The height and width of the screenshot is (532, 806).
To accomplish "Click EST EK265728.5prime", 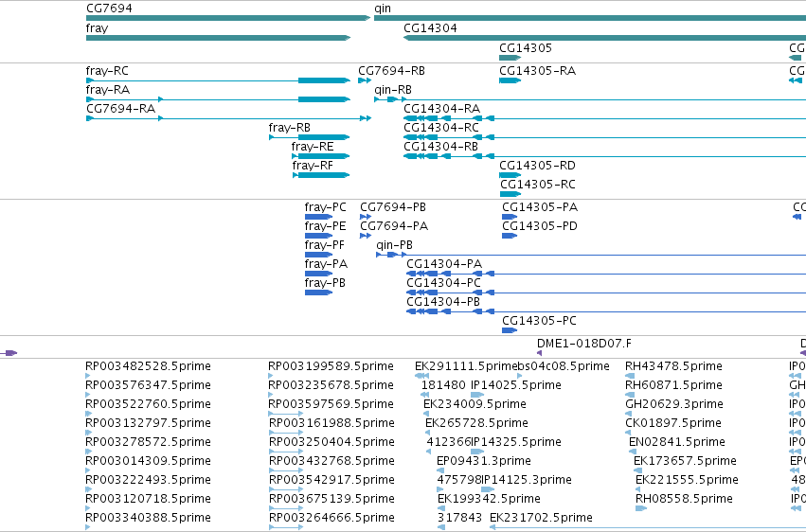I will (477, 423).
